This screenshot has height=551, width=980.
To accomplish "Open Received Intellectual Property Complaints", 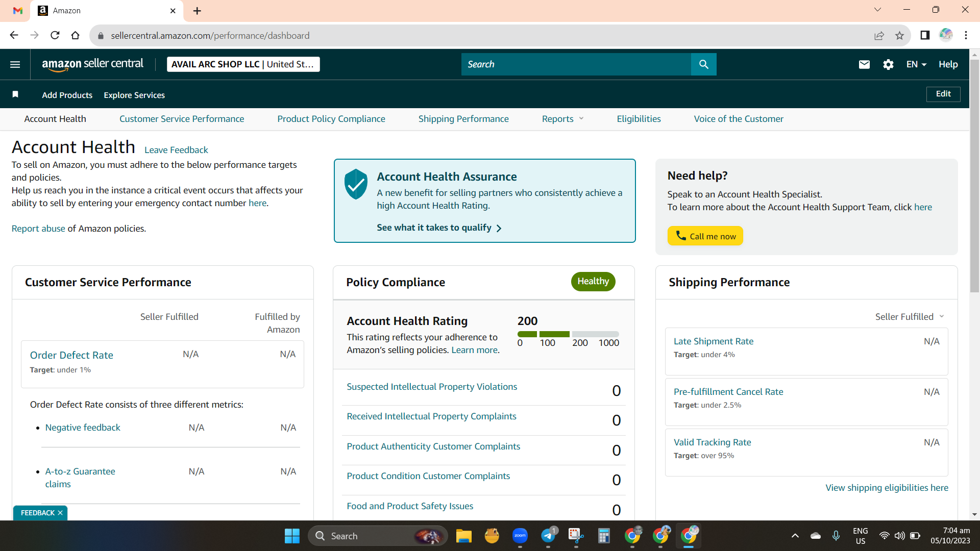I will pyautogui.click(x=431, y=416).
